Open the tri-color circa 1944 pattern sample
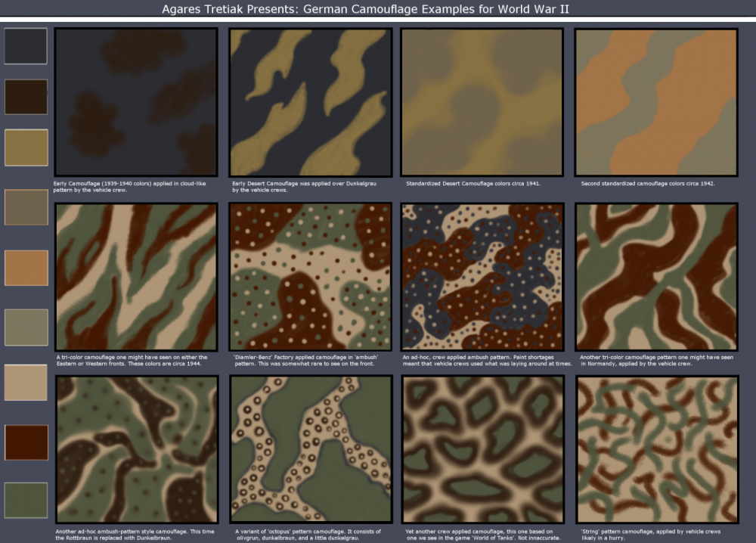Screen dimensions: 756x543 pos(136,276)
